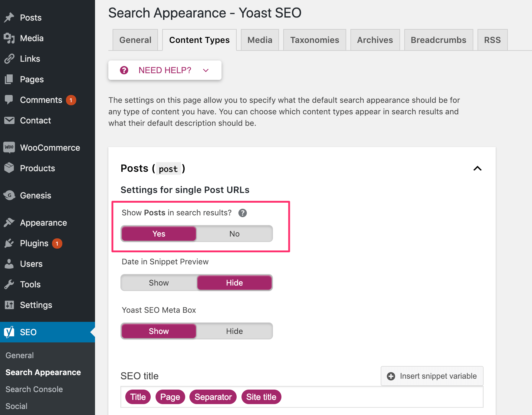The image size is (532, 415).
Task: Switch to the Taxonomies tab
Action: [x=314, y=40]
